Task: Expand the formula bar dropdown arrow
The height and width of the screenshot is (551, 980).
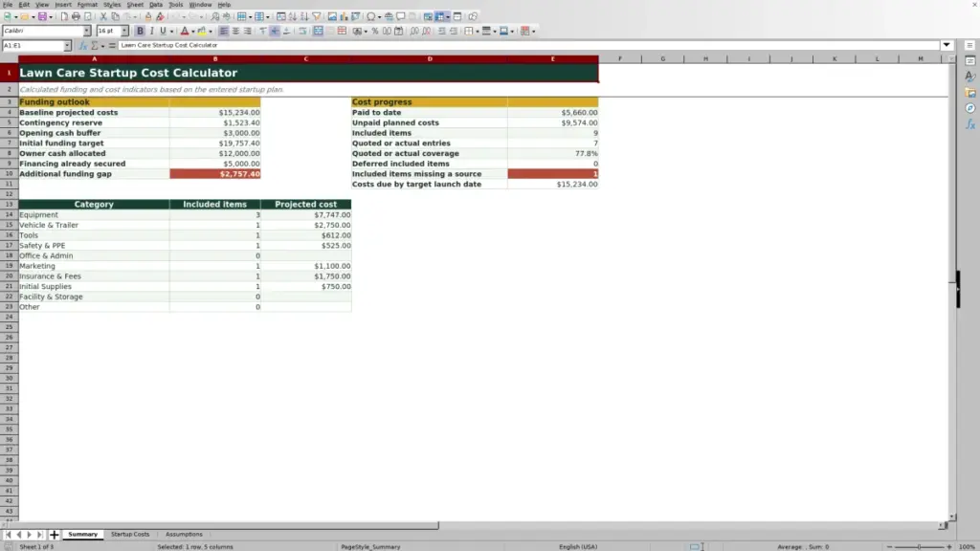Action: point(947,45)
